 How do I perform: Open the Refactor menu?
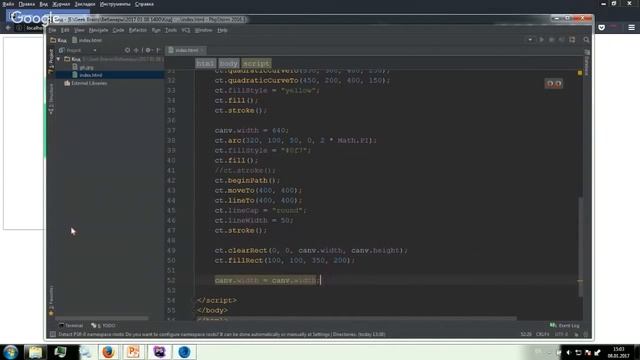point(138,30)
